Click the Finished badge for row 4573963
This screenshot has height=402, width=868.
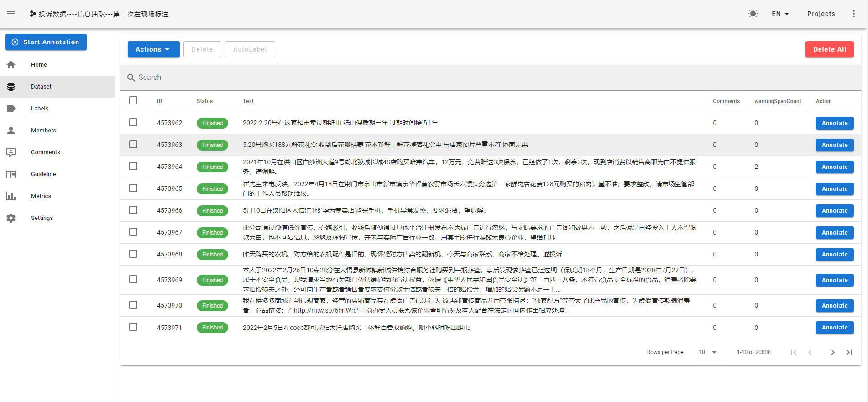(x=212, y=145)
